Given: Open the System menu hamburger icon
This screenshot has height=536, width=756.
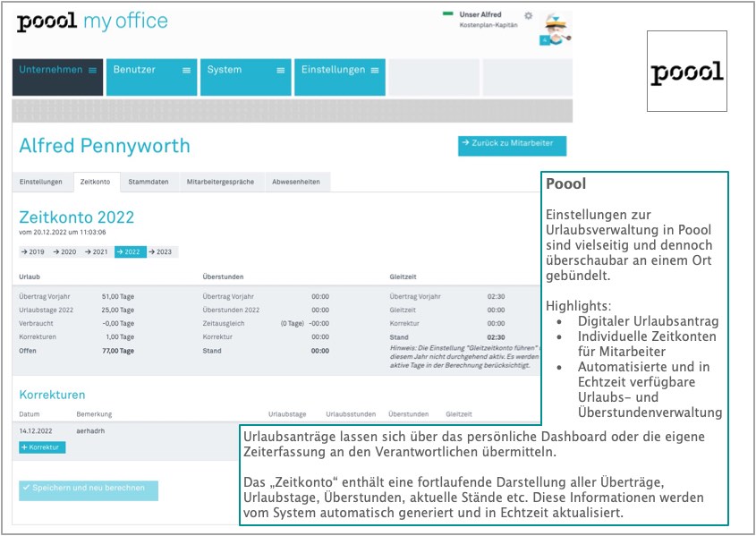Looking at the screenshot, I should (x=280, y=70).
